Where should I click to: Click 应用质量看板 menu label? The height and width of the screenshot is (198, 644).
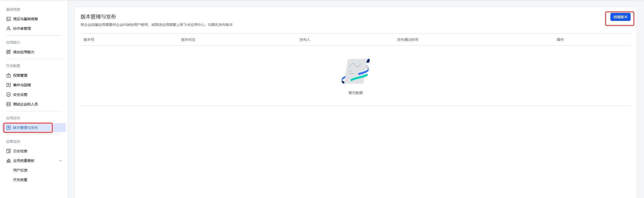pyautogui.click(x=24, y=161)
